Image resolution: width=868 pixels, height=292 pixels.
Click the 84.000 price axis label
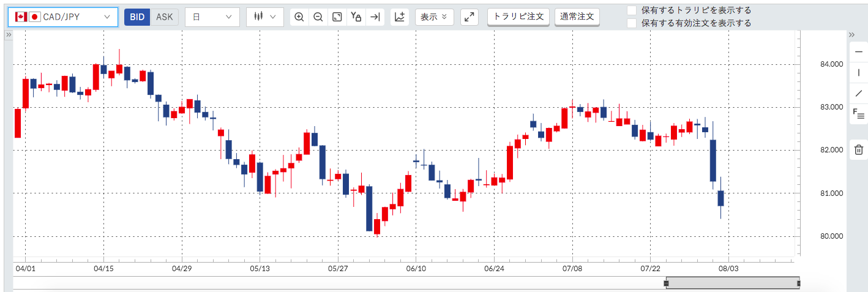(x=832, y=64)
